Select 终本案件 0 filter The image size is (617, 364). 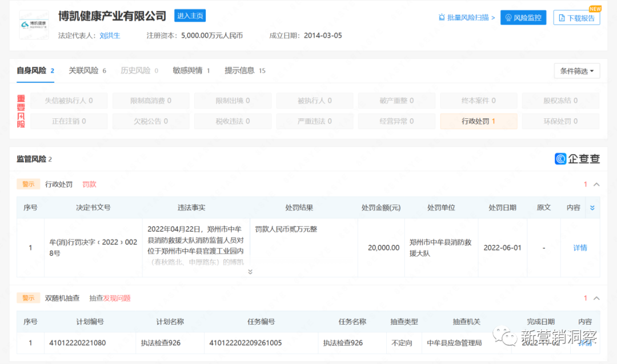click(479, 101)
